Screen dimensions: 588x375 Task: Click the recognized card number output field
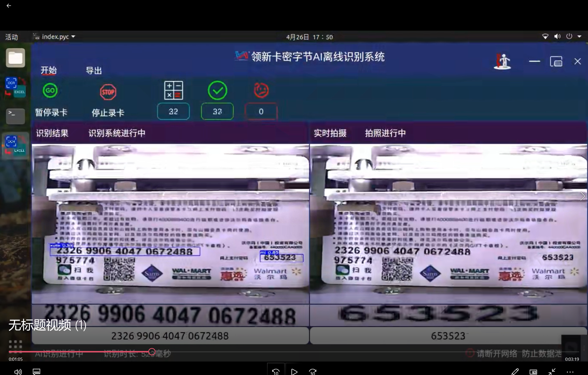coord(170,336)
